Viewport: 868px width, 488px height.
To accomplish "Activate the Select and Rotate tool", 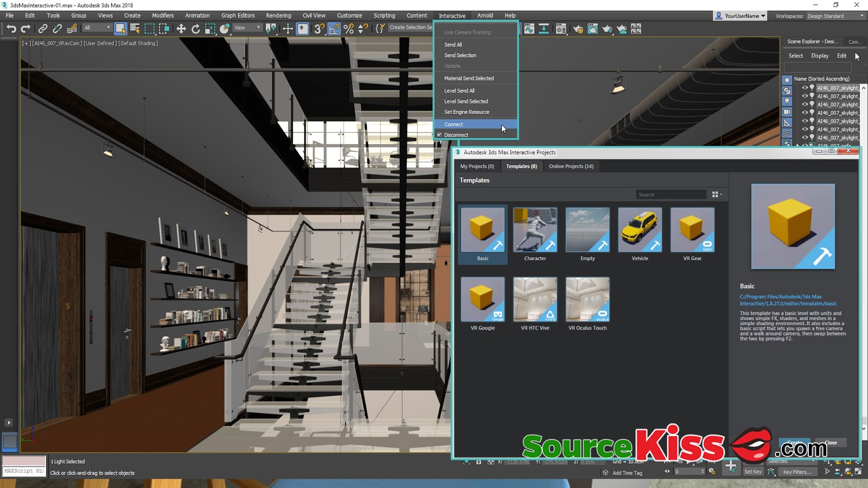I will point(196,29).
